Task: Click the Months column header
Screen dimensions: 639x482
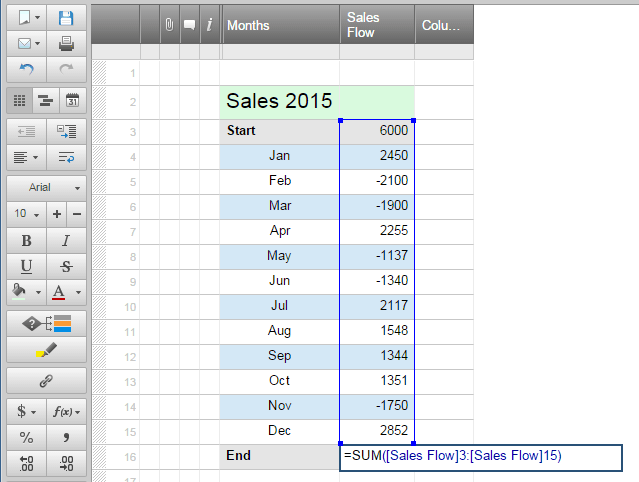Action: tap(280, 25)
